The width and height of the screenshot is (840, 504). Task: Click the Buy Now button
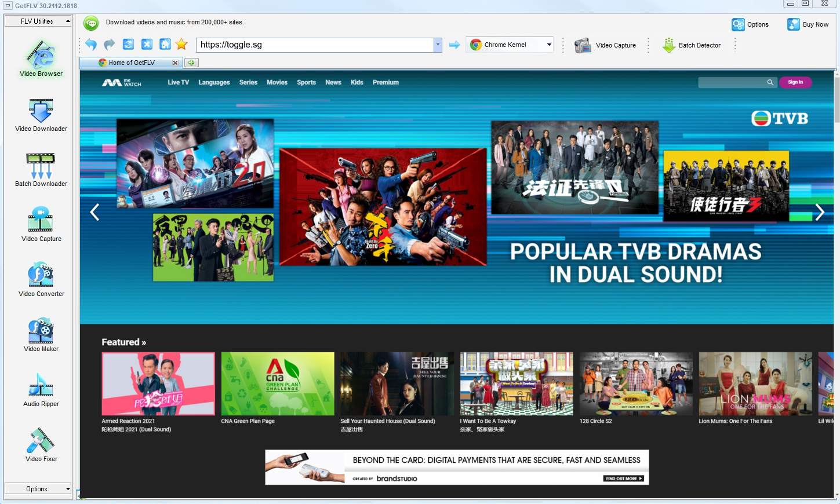pos(808,24)
